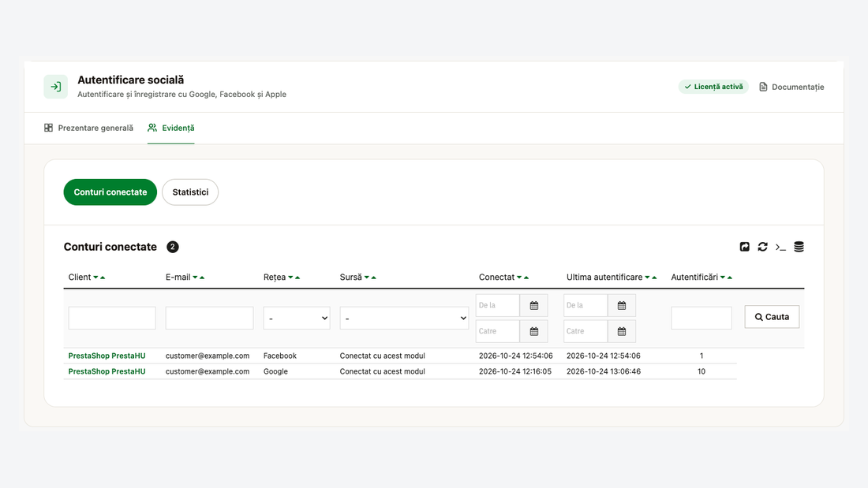
Task: Click the Cauta search button
Action: tap(772, 317)
